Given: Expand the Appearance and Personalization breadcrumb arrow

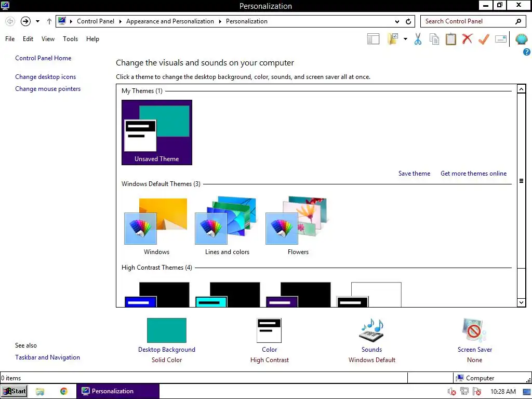Looking at the screenshot, I should point(220,21).
